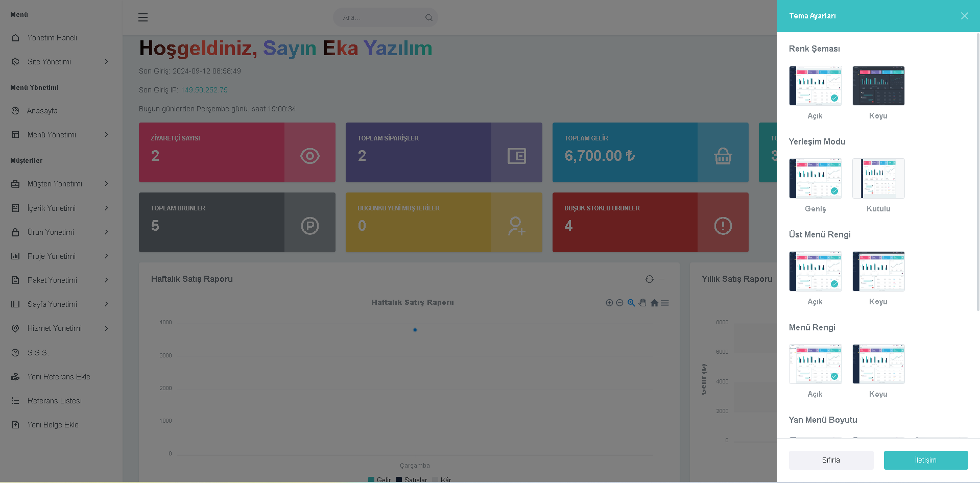Expand Proje Yönetimi chevron

click(106, 256)
